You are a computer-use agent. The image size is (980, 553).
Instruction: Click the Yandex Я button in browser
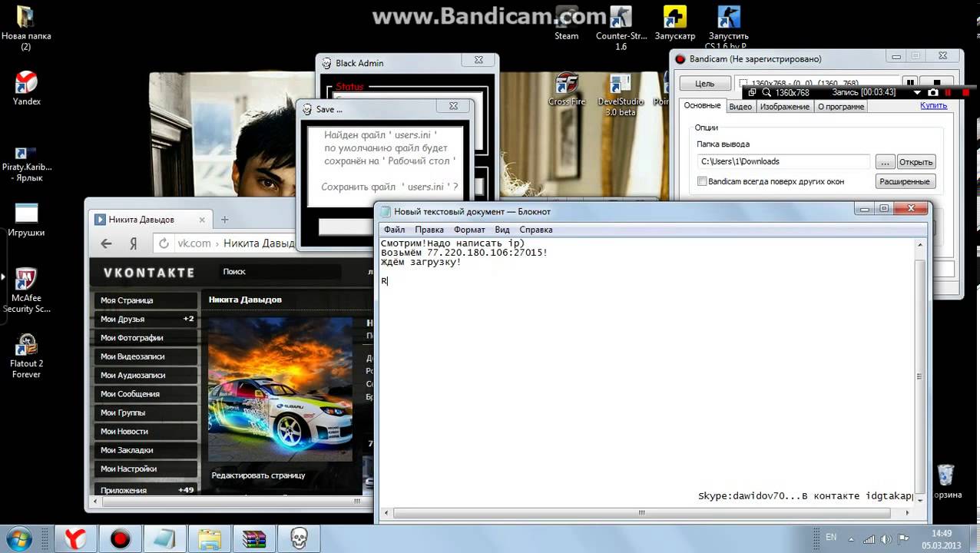134,243
